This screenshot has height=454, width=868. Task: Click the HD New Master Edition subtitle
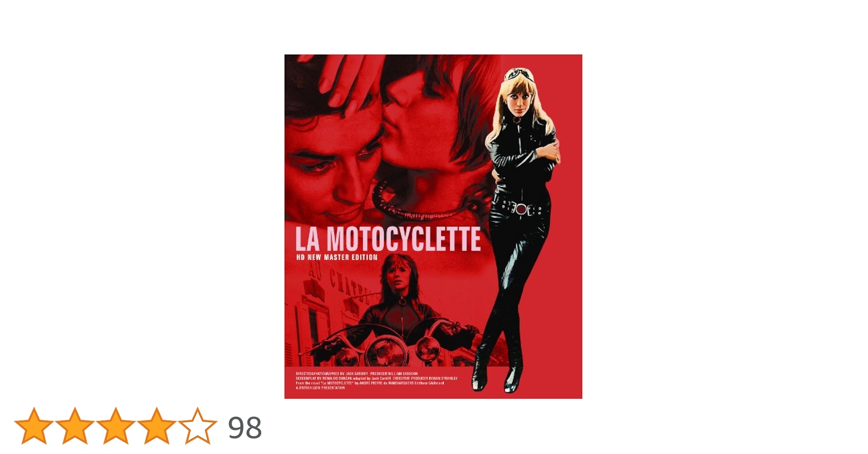coord(337,257)
